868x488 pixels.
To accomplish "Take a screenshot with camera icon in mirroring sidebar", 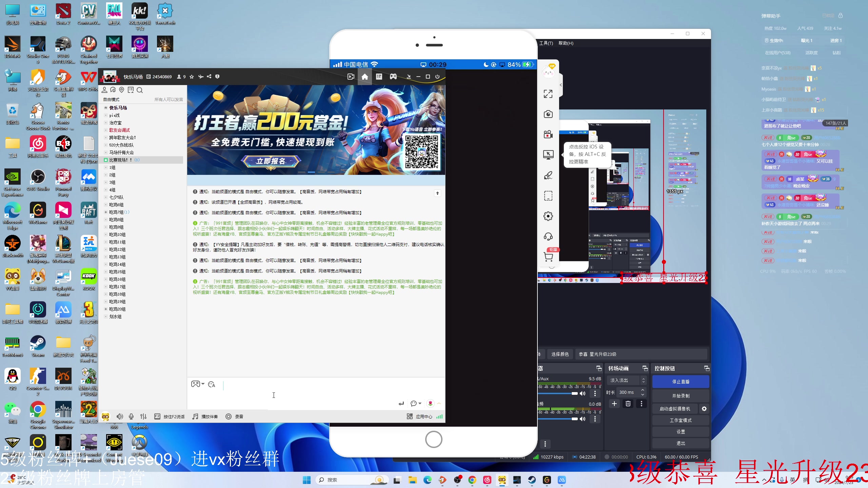I will point(548,114).
